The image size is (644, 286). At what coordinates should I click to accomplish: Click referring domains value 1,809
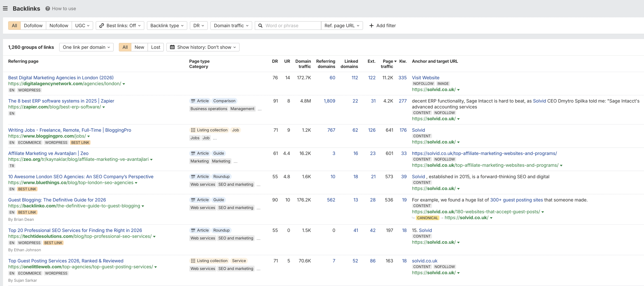pos(329,101)
